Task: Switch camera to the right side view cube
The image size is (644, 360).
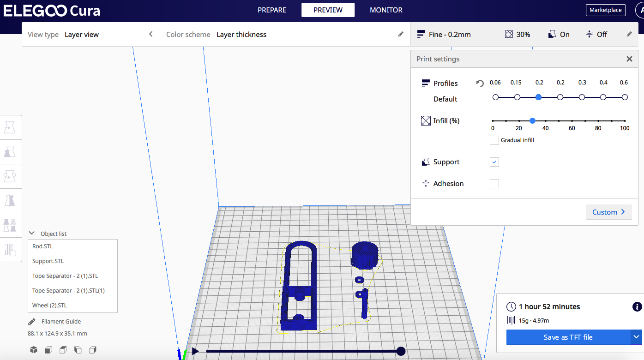Action: pyautogui.click(x=93, y=350)
